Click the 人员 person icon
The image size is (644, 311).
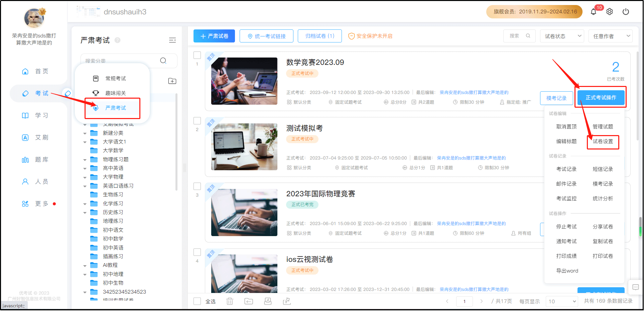[25, 182]
